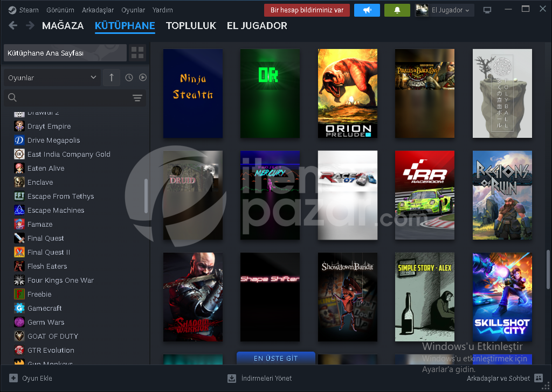Image resolution: width=552 pixels, height=392 pixels.
Task: Select Drayt Empire in the game list
Action: tap(49, 126)
